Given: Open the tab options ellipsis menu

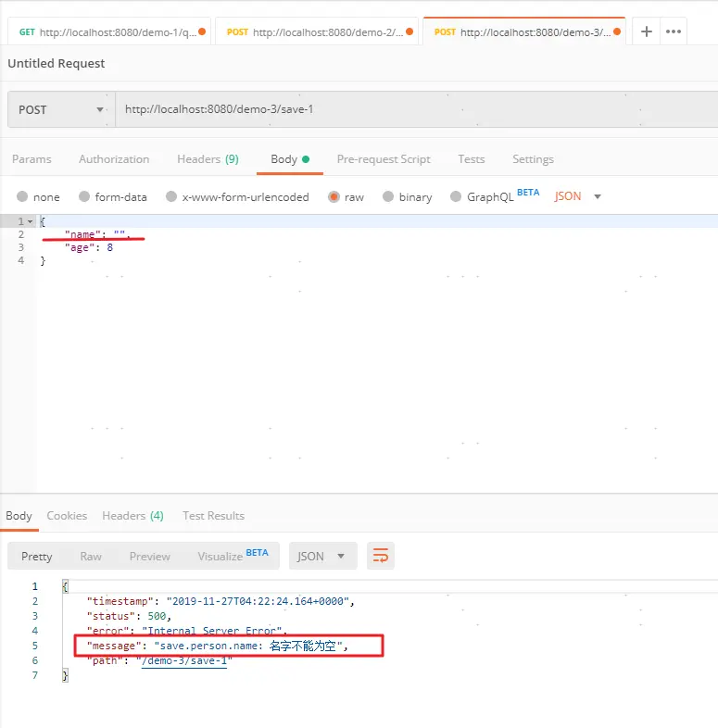Looking at the screenshot, I should coord(673,31).
